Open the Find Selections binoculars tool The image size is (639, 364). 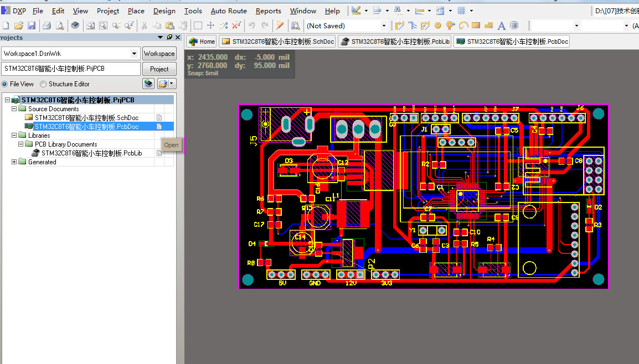398,11
